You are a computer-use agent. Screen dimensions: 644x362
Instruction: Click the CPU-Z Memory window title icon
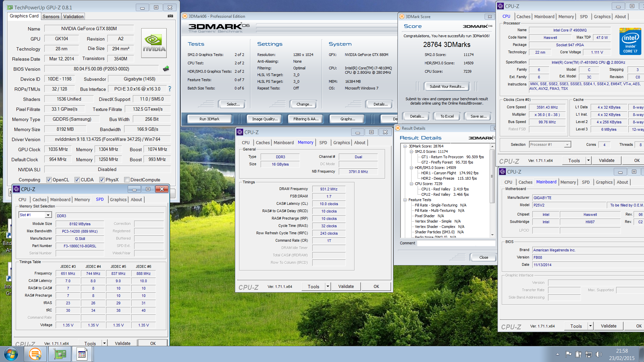tap(240, 132)
